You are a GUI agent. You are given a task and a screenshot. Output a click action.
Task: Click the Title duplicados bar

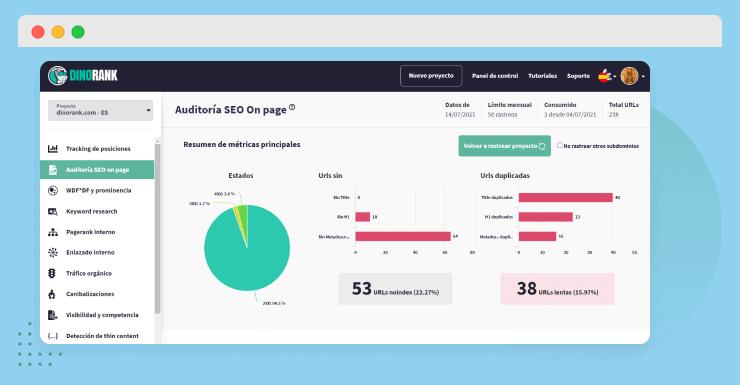point(565,197)
